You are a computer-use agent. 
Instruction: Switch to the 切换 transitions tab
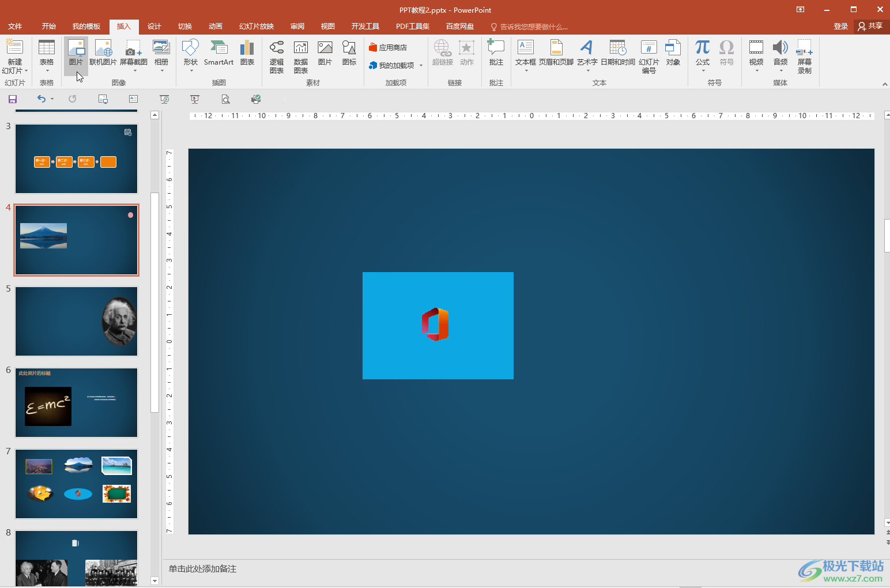click(x=184, y=27)
